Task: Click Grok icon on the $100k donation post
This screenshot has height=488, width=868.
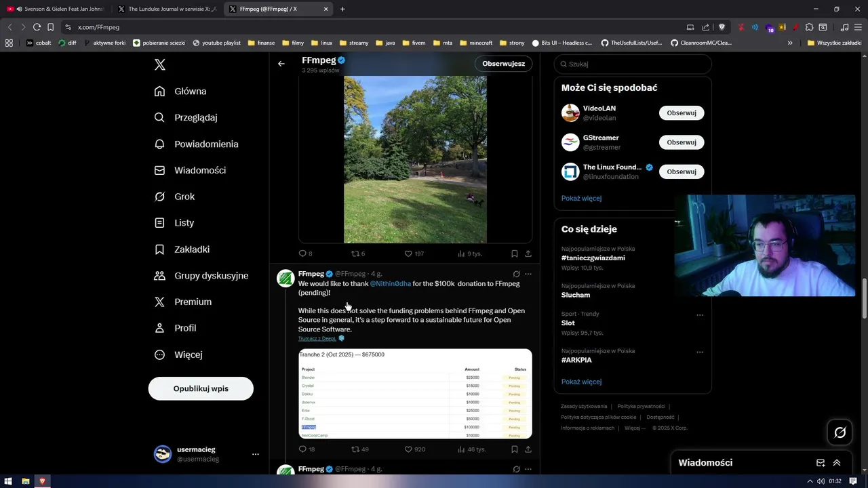Action: (516, 274)
